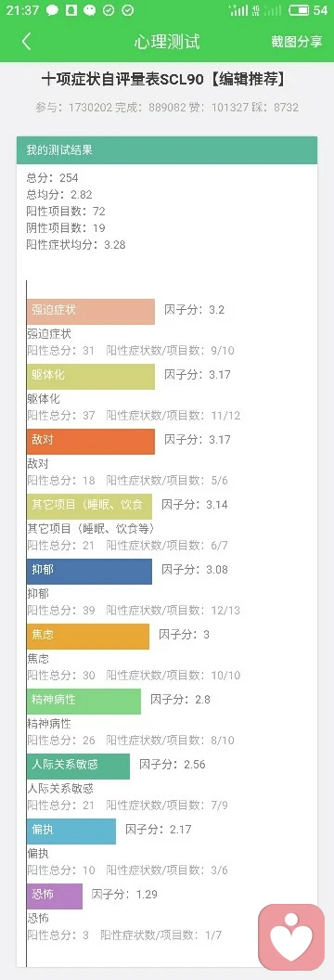This screenshot has height=980, width=334.
Task: Tap the 焦虑 amber bar
Action: click(88, 637)
